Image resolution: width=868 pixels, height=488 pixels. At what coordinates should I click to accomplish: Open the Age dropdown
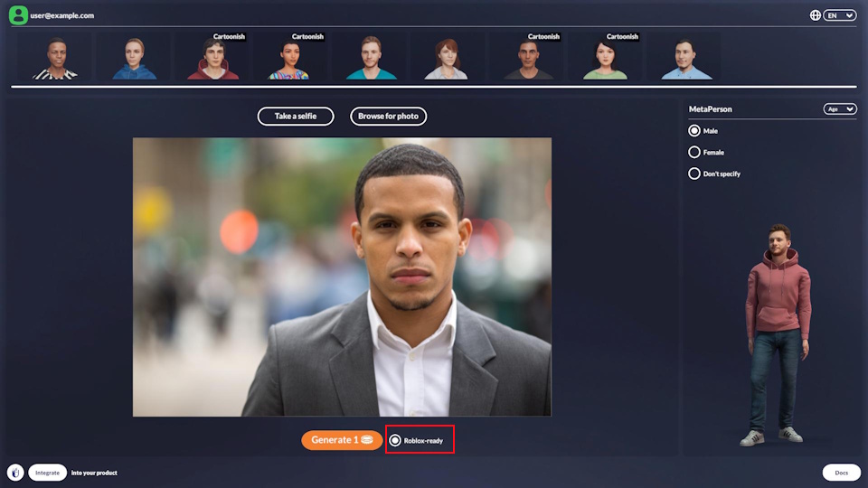click(x=839, y=109)
